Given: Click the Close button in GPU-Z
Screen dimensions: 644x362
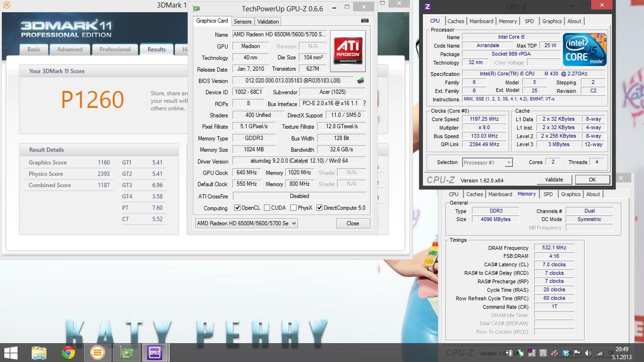Looking at the screenshot, I should click(353, 223).
